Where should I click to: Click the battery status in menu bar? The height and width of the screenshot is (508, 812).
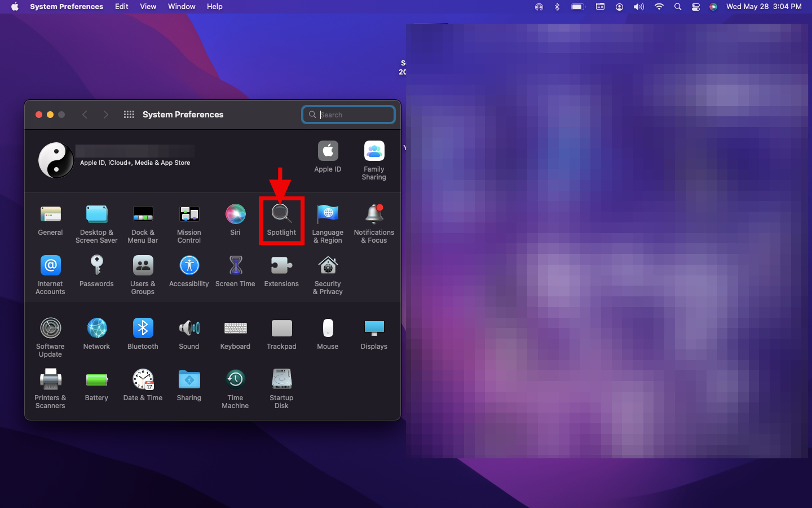coord(578,7)
